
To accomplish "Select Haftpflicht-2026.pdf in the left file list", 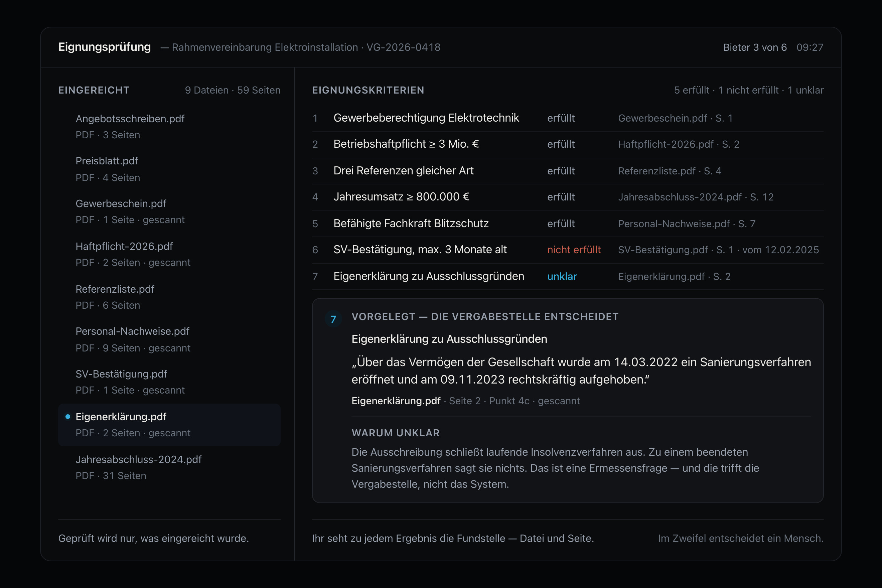I will click(x=169, y=254).
